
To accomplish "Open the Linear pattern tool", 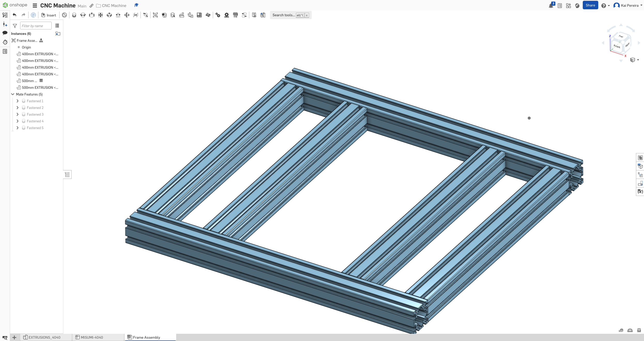I will 199,15.
